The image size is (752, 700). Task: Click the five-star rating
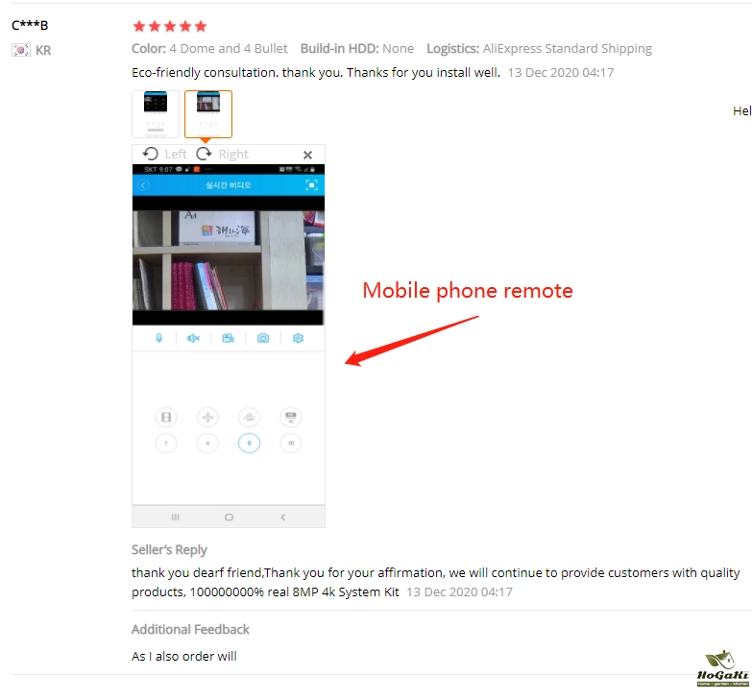170,26
